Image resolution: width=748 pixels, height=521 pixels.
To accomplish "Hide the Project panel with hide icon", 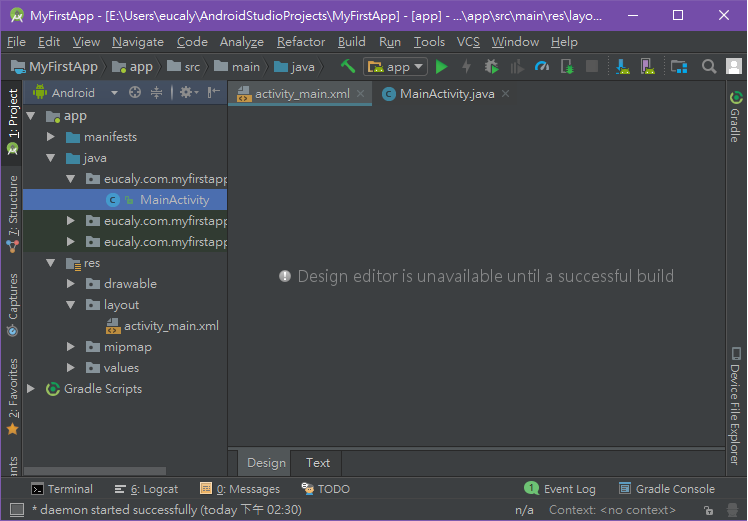I will point(214,93).
